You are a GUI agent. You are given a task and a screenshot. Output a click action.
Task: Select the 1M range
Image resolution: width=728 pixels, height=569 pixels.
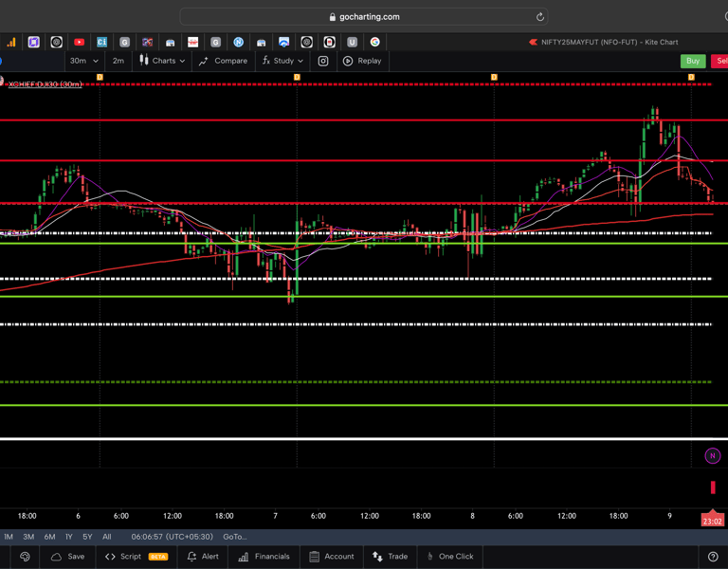[9, 537]
